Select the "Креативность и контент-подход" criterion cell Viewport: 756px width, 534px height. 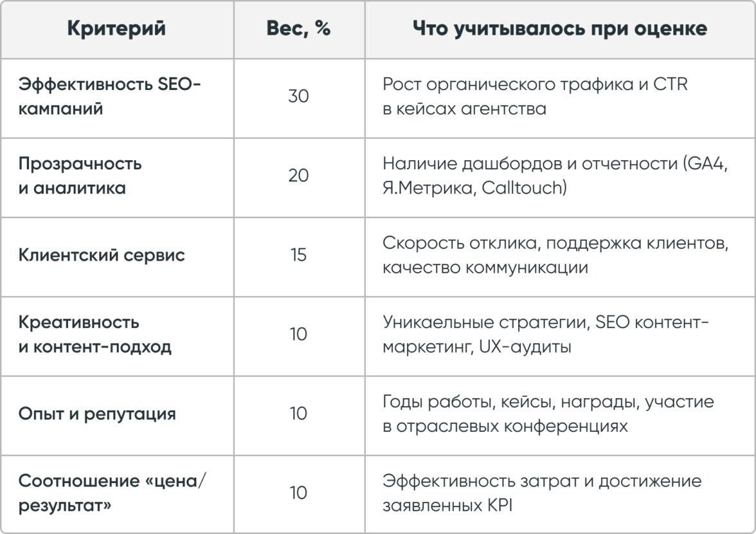coord(94,334)
